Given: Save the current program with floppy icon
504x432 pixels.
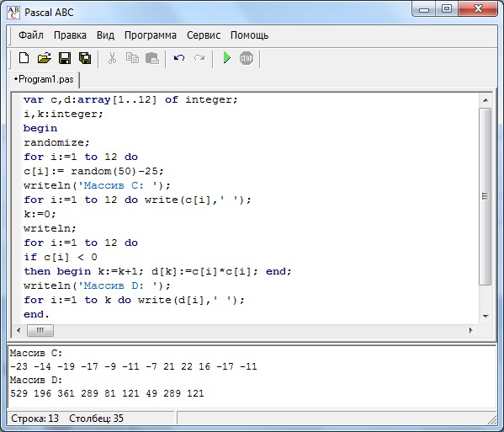Looking at the screenshot, I should point(65,58).
